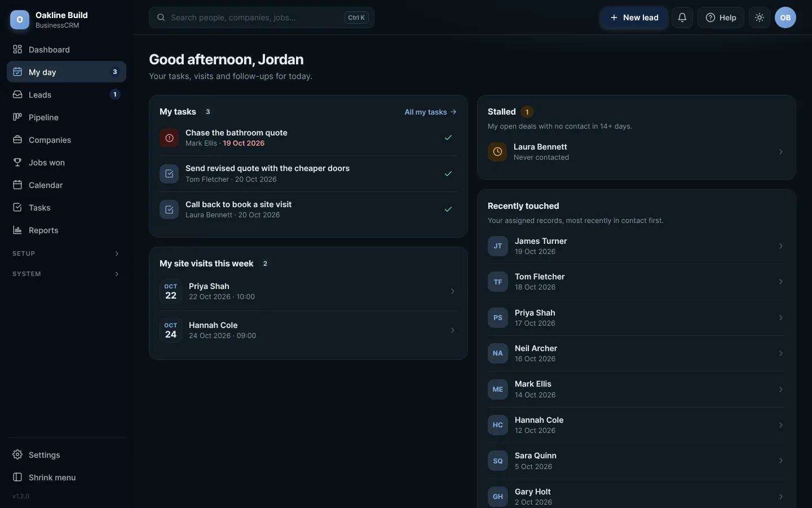
Task: Go to Dashboard in the sidebar
Action: click(x=67, y=50)
